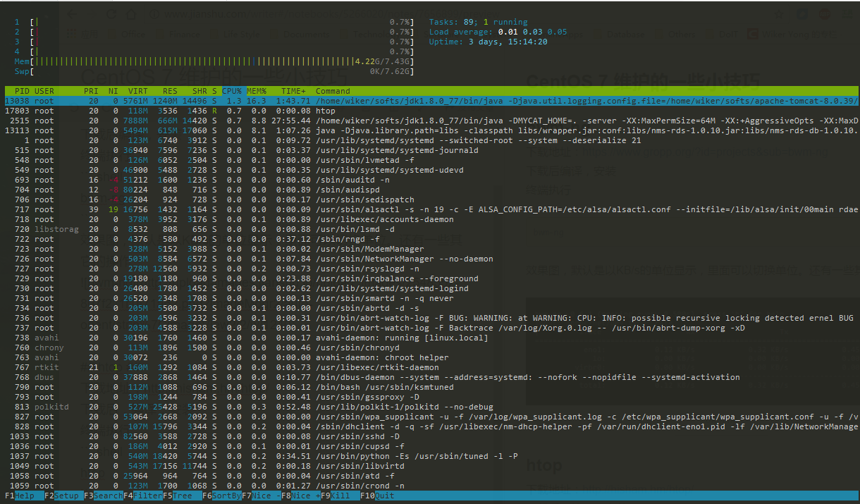The width and height of the screenshot is (860, 504).
Task: Select the auditd -n process row
Action: tap(430, 180)
